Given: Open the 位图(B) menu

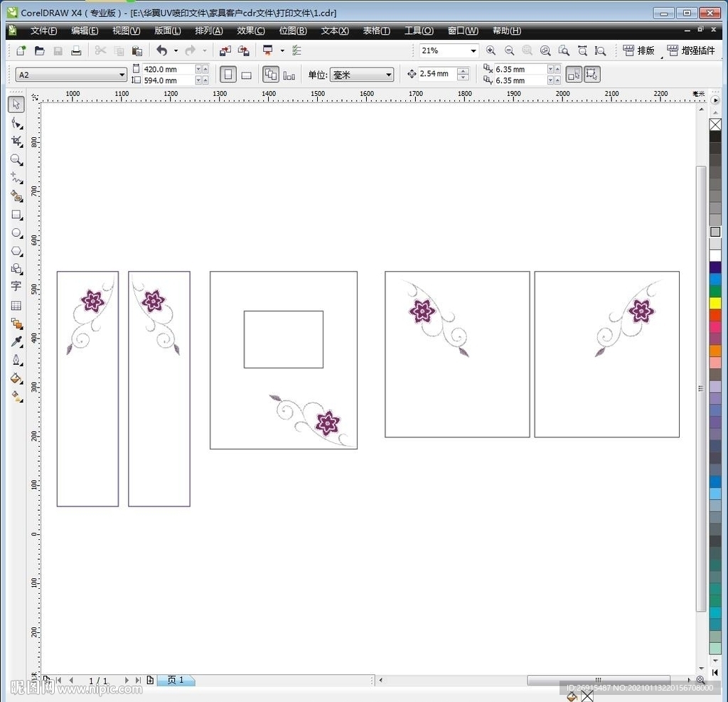Looking at the screenshot, I should [x=293, y=31].
